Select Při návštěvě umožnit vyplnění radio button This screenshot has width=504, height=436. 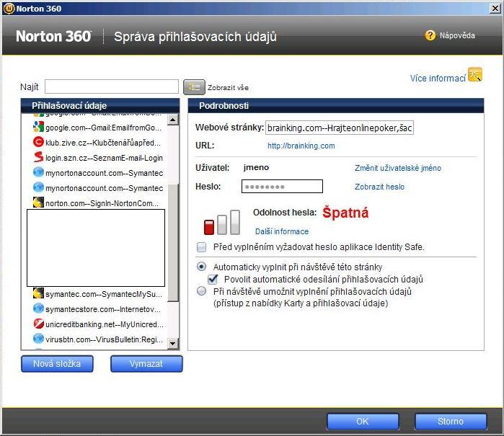[x=202, y=291]
